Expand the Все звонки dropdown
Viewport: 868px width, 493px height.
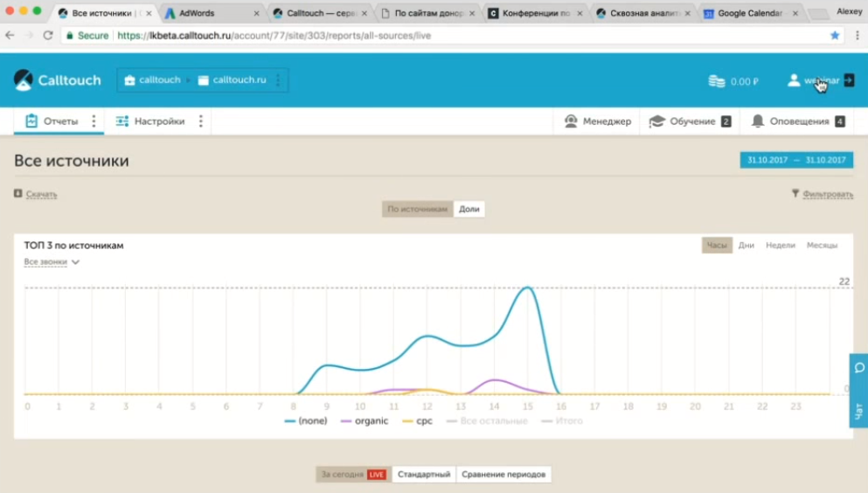click(x=52, y=261)
